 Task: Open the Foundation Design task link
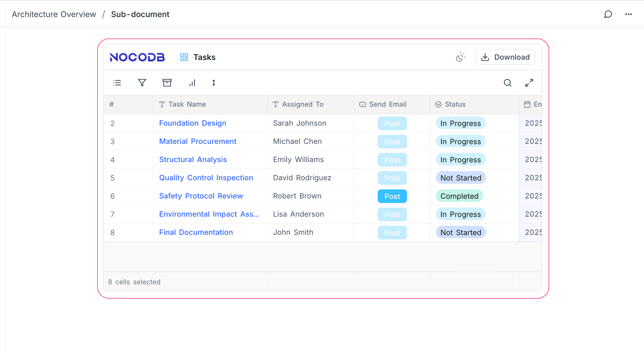tap(193, 123)
